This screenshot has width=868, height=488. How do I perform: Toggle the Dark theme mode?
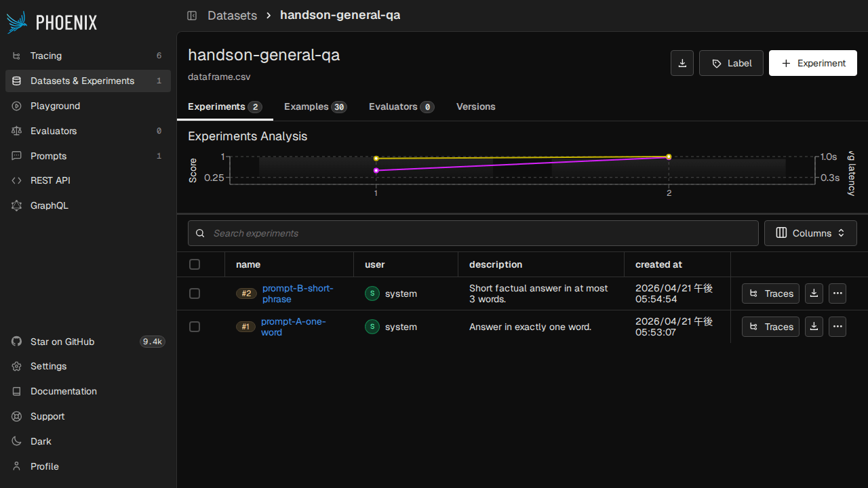(41, 441)
